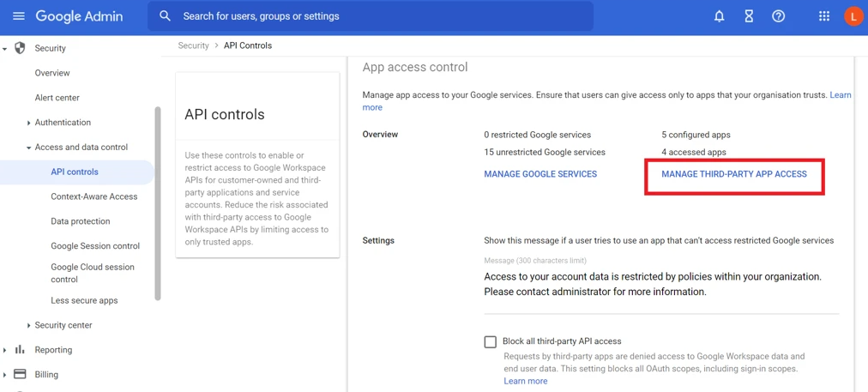Click the notifications bell icon
Viewport: 868px width, 392px height.
pos(719,16)
